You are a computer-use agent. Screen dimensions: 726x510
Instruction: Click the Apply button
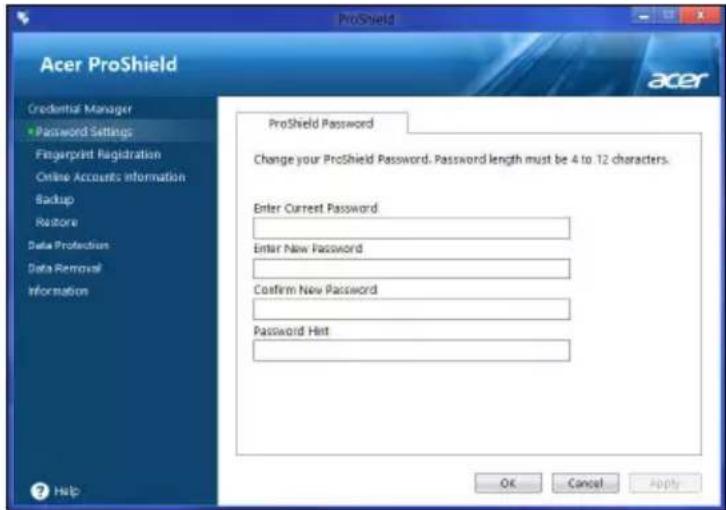pyautogui.click(x=665, y=483)
